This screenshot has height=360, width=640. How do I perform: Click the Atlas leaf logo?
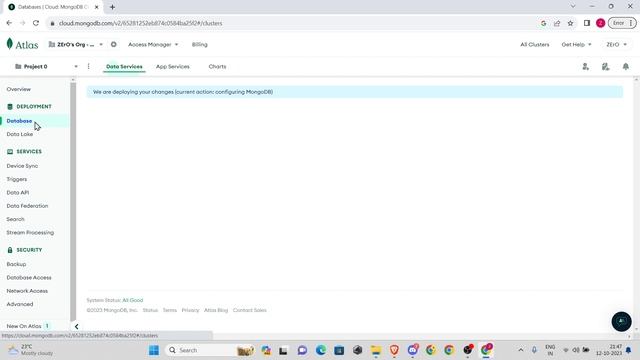pos(10,44)
